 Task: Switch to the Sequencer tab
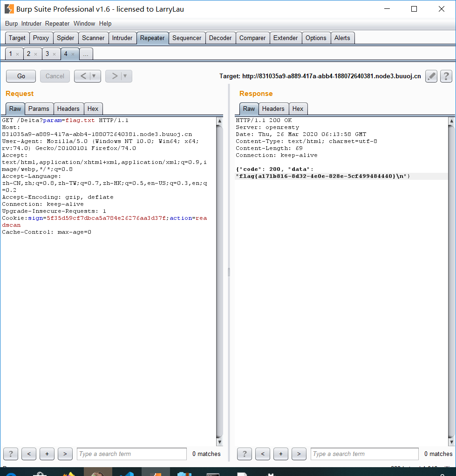click(187, 38)
